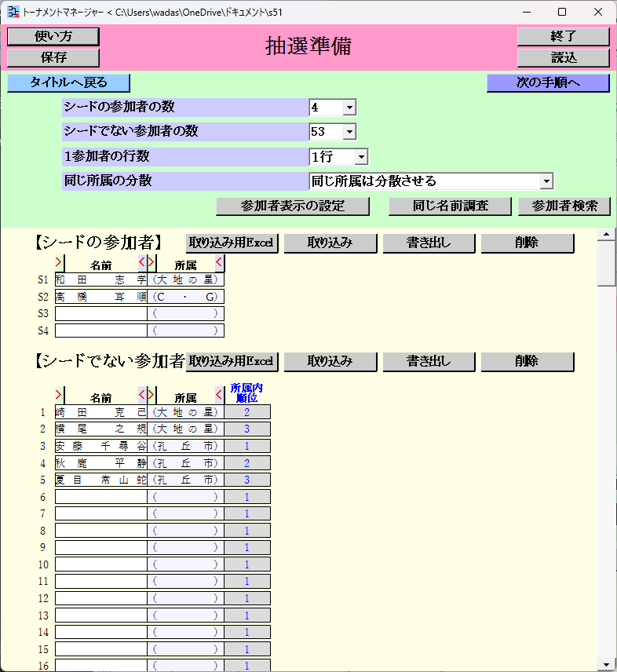Open the 同じ所属の分散 dropdown
This screenshot has width=617, height=672.
[546, 181]
